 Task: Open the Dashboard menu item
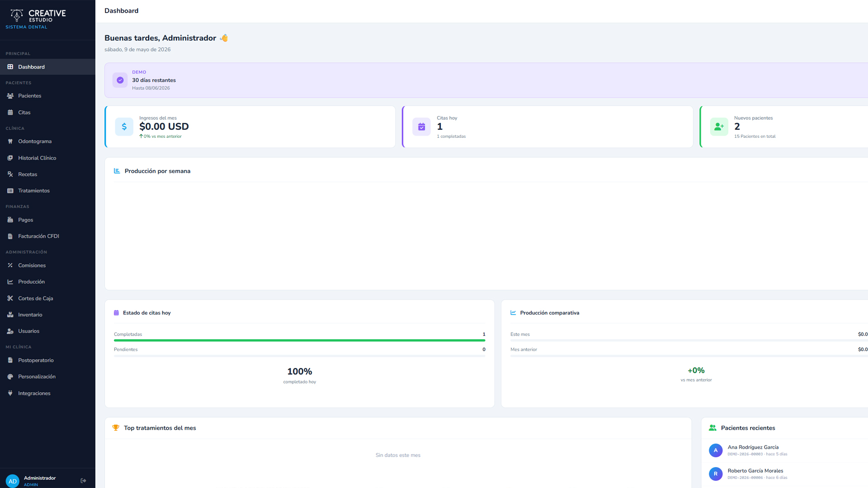47,67
